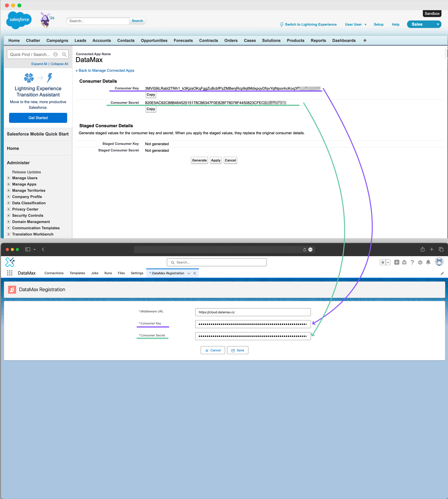
Task: Click Switch to Lightning Experience link
Action: [x=311, y=24]
